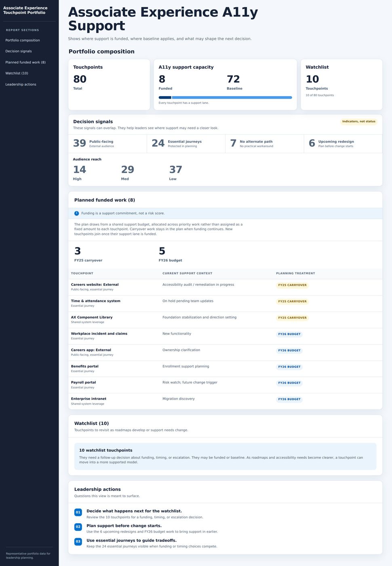Click the 02 step badge
Image resolution: width=392 pixels, height=566 pixels.
(x=78, y=527)
